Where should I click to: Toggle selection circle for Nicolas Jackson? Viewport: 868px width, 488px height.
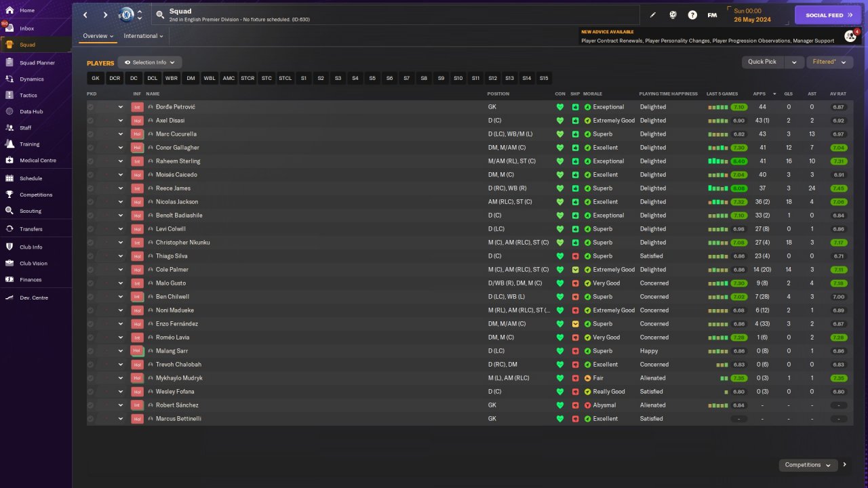tap(91, 202)
